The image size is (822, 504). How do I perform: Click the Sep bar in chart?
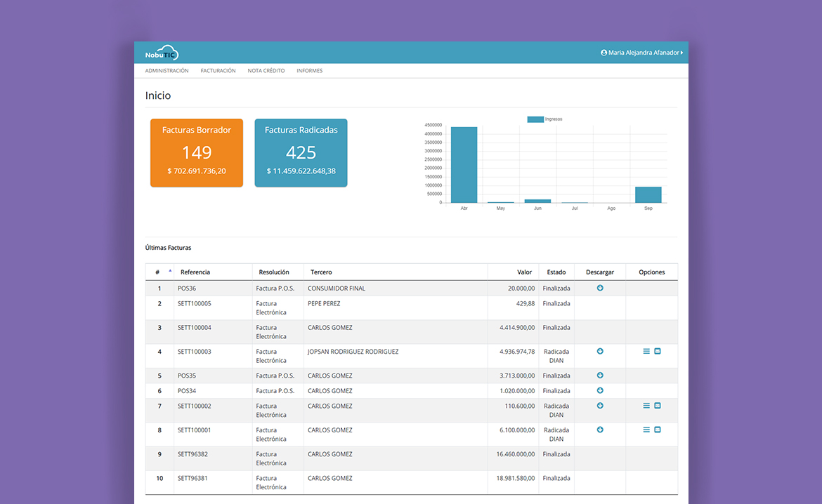(x=648, y=195)
